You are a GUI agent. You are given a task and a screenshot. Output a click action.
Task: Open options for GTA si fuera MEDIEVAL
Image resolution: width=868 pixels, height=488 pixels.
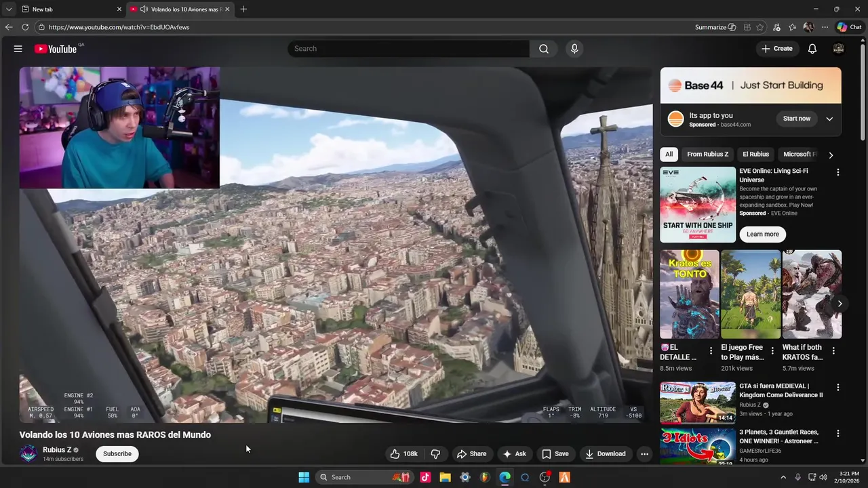[x=837, y=388]
